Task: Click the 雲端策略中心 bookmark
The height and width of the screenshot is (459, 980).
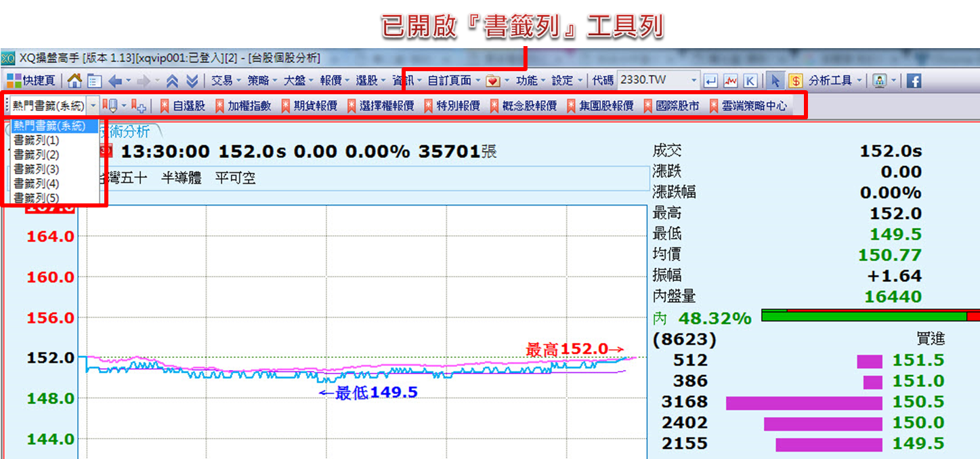Action: coord(748,106)
